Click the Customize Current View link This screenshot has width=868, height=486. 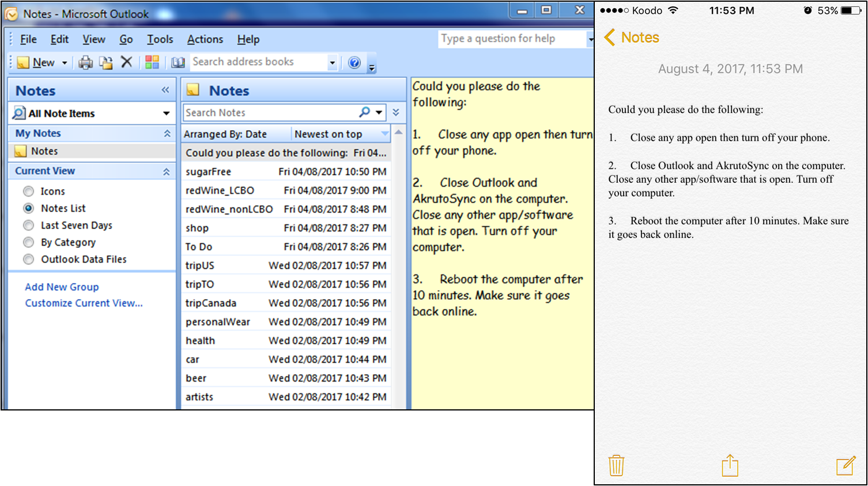point(84,303)
